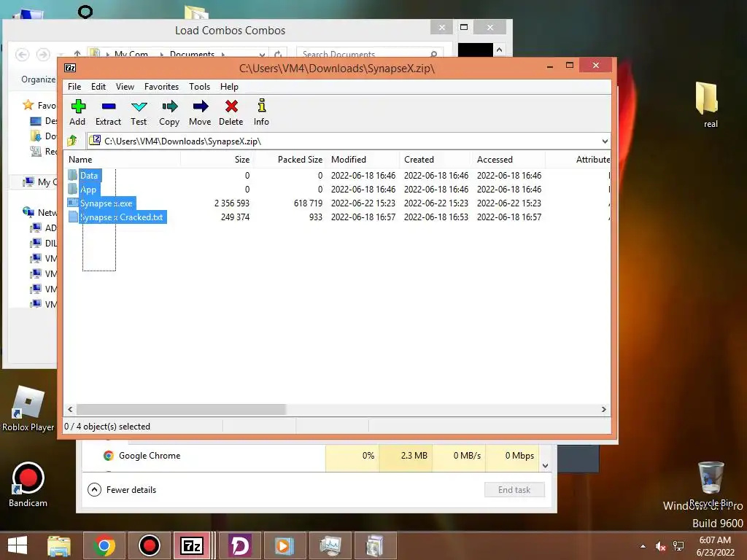Click Back arrow in Load Combos dialog

pyautogui.click(x=22, y=55)
